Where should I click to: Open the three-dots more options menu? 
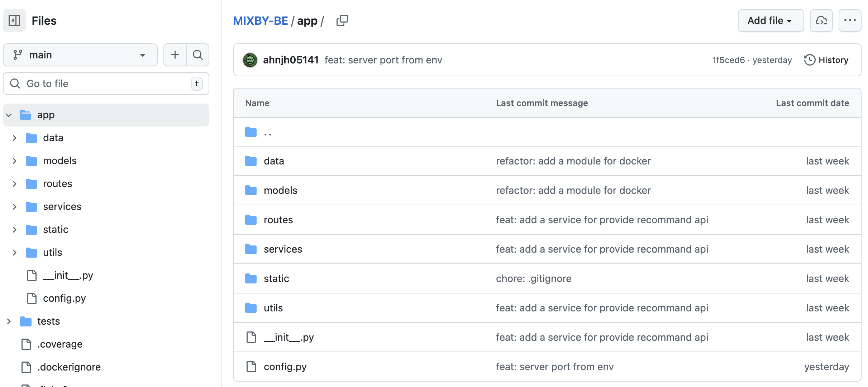coord(850,20)
